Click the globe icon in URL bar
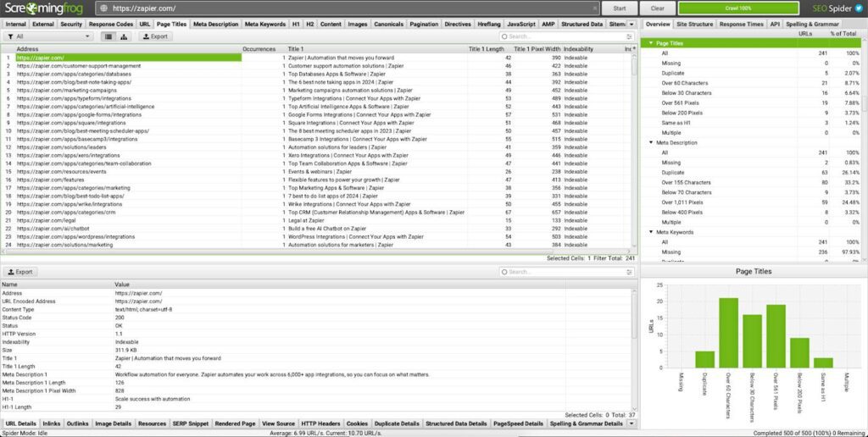The image size is (868, 437). point(103,8)
